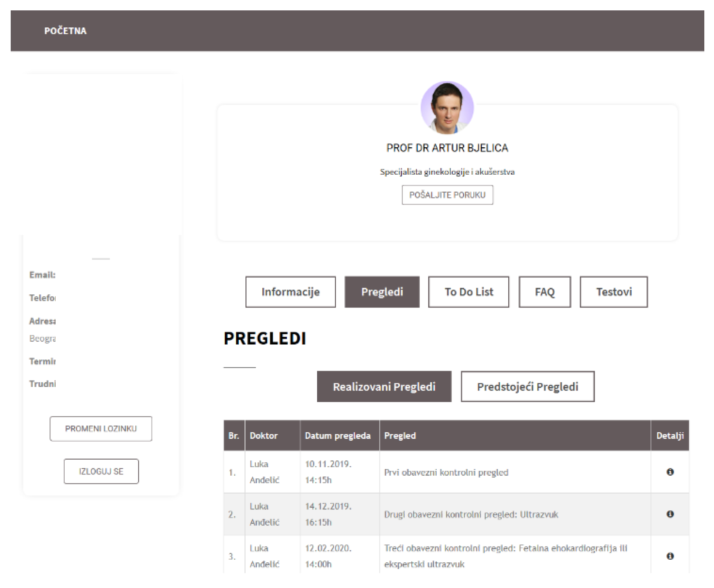Show Predstojeći Pregledi list

528,386
